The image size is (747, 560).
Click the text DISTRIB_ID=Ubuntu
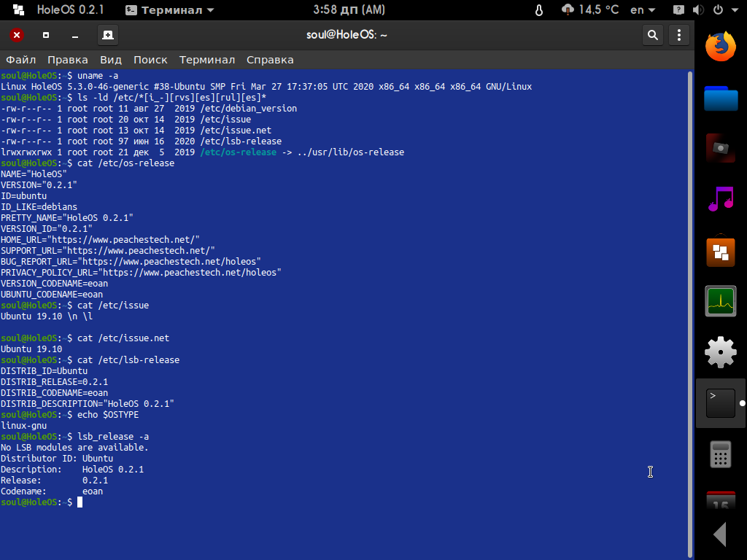click(x=44, y=371)
